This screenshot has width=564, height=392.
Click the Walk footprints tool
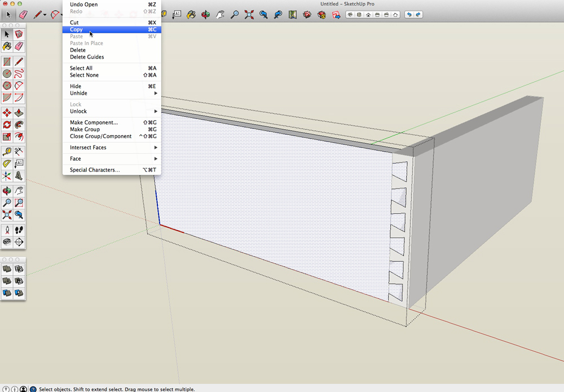click(x=19, y=230)
